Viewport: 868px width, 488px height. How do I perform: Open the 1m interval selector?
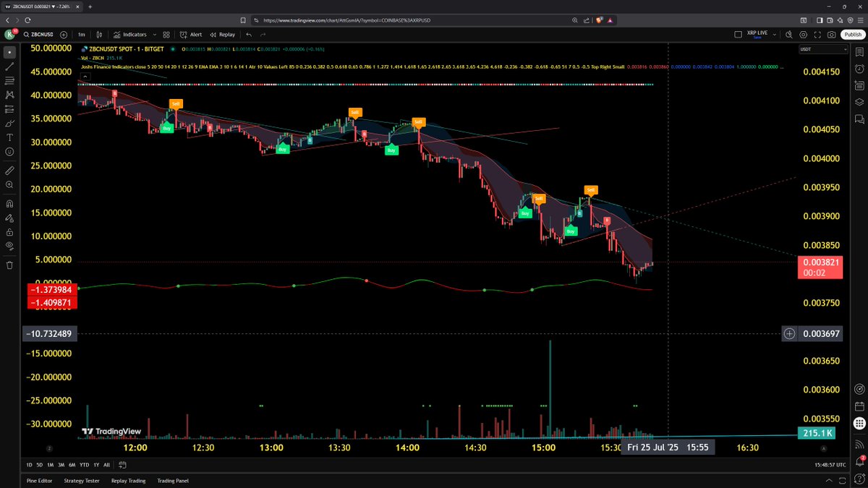pos(82,34)
